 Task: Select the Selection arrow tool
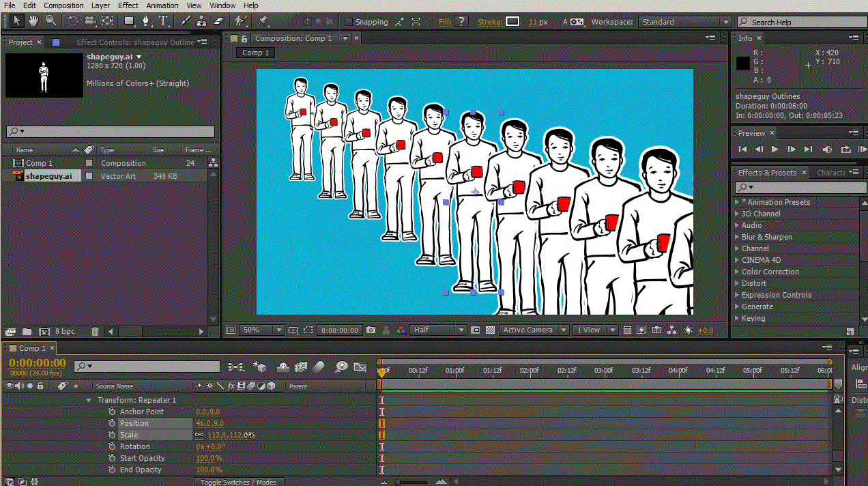[x=16, y=21]
